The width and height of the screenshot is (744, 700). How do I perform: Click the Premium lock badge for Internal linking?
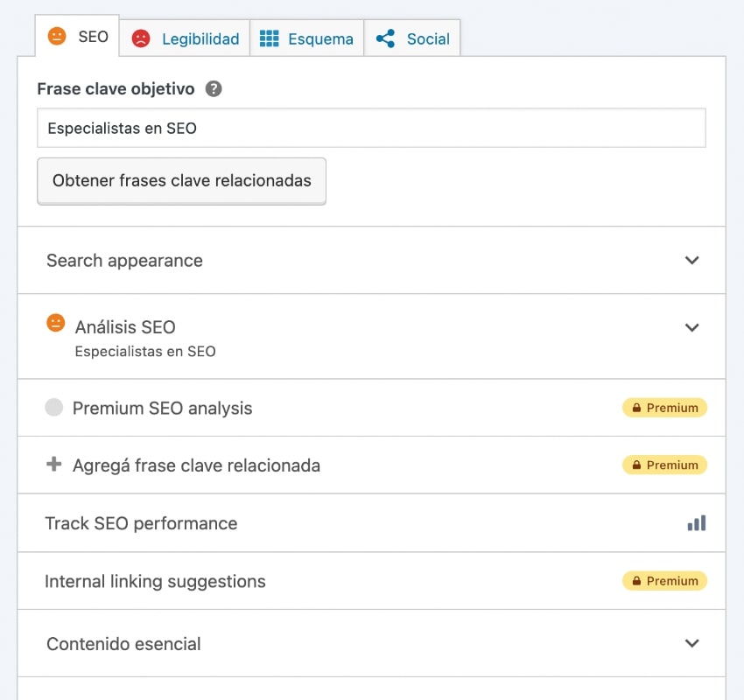[664, 581]
